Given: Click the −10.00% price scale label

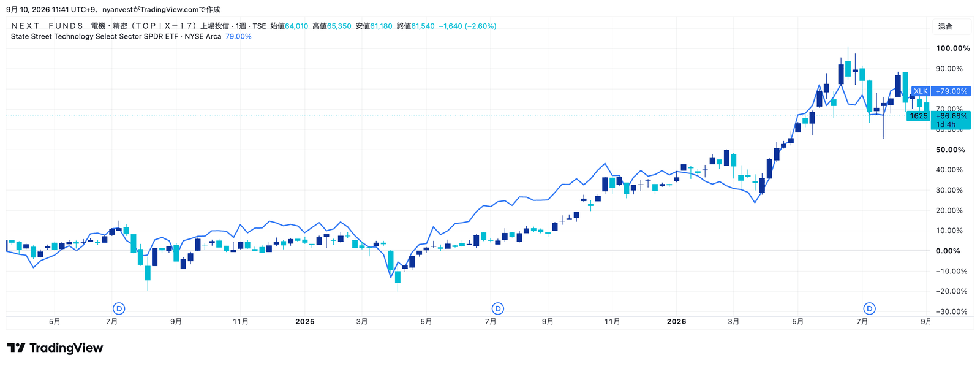Looking at the screenshot, I should tap(951, 271).
